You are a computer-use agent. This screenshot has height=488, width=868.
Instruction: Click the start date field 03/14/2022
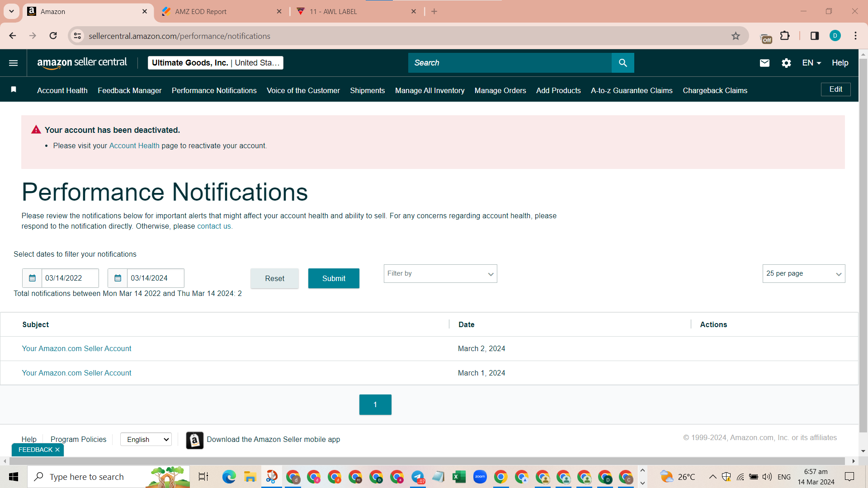(70, 278)
